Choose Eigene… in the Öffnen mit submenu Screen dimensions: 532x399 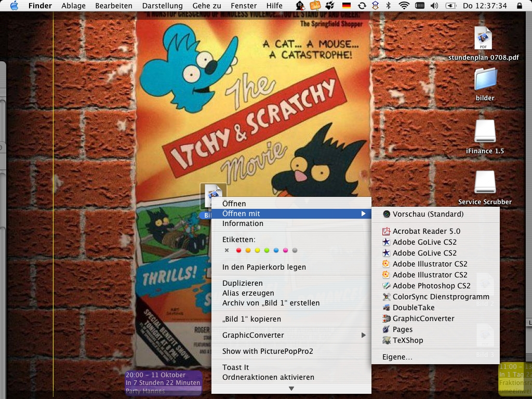435,357
